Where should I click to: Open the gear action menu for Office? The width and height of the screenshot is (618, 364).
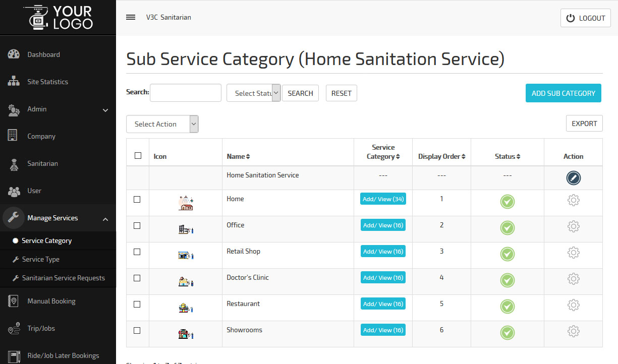click(573, 226)
